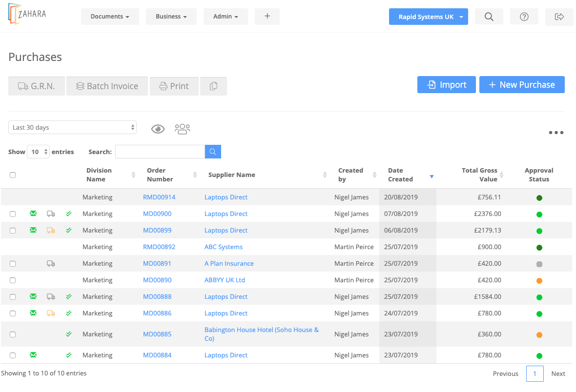Expand the Last 30 days dropdown

(72, 127)
